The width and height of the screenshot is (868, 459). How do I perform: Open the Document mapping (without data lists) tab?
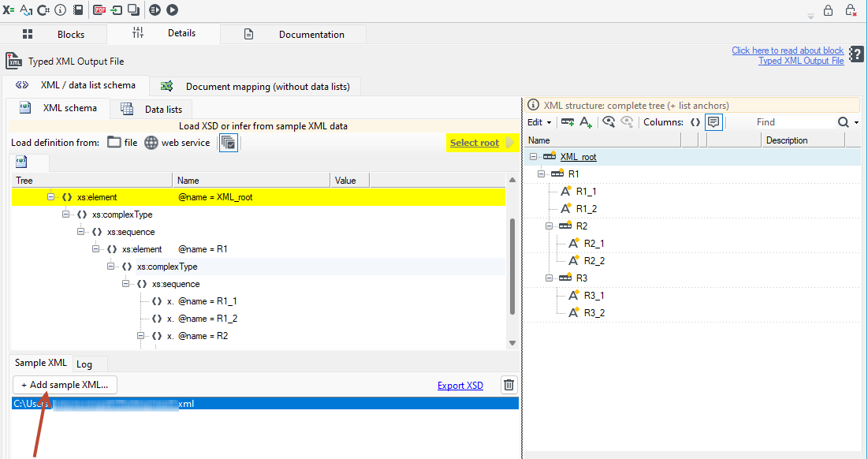click(255, 87)
